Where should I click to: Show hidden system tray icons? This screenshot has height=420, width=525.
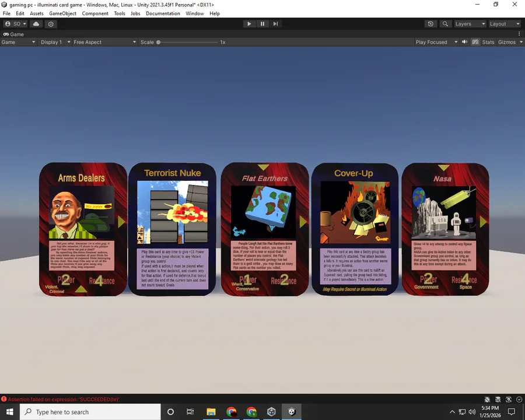tap(452, 412)
